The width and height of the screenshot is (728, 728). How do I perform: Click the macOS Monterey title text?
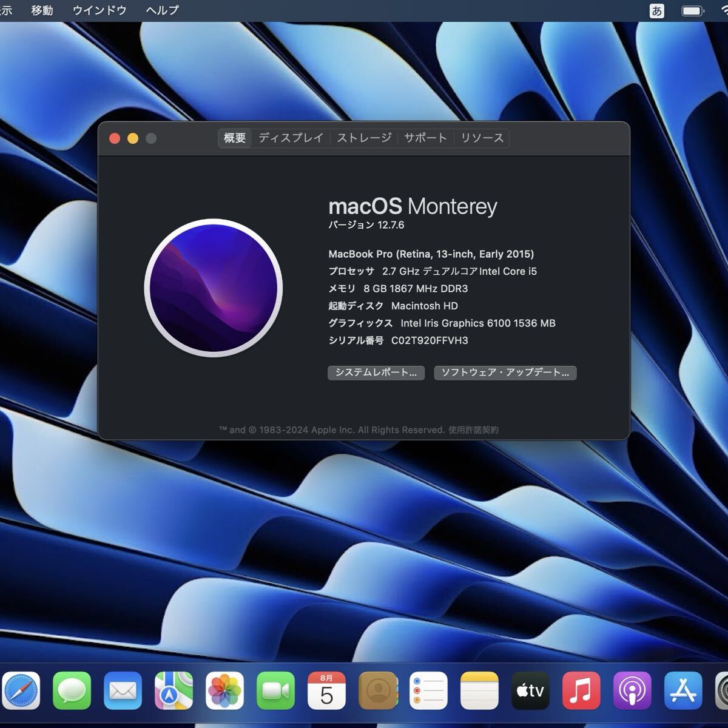413,206
